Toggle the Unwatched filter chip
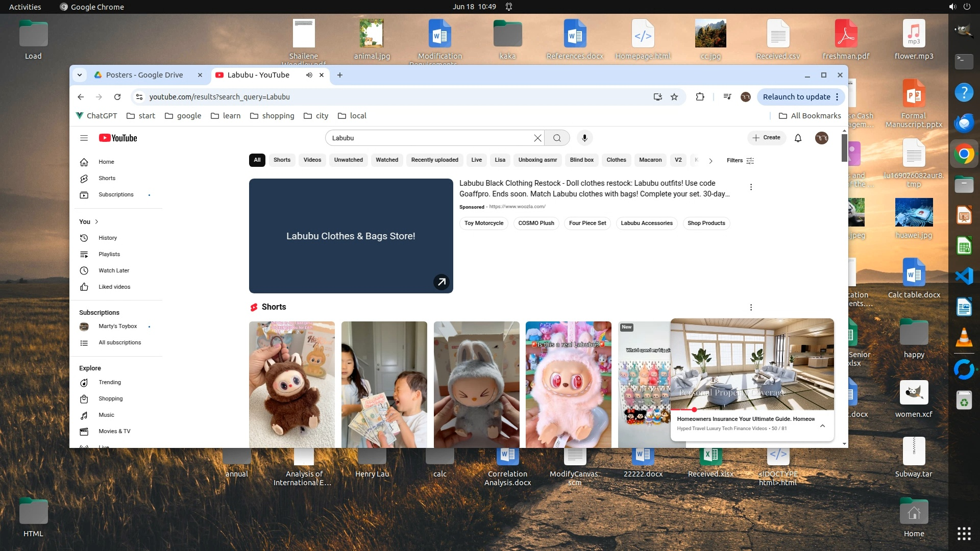Image resolution: width=980 pixels, height=551 pixels. click(x=348, y=160)
